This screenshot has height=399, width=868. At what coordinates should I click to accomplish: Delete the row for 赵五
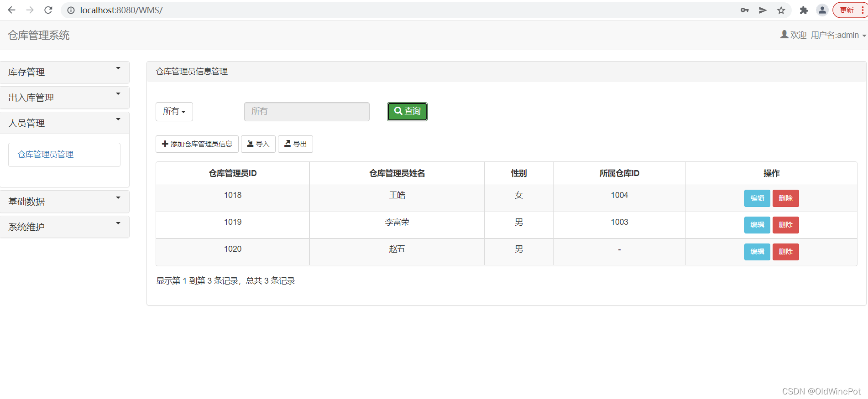click(785, 252)
